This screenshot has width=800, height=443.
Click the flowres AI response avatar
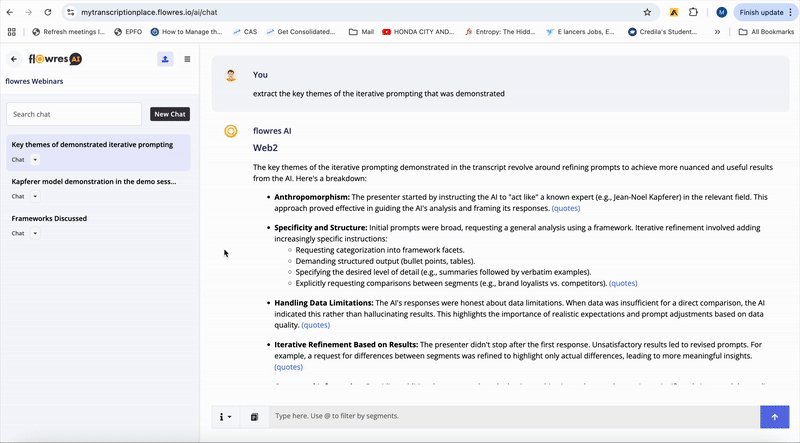(x=231, y=132)
